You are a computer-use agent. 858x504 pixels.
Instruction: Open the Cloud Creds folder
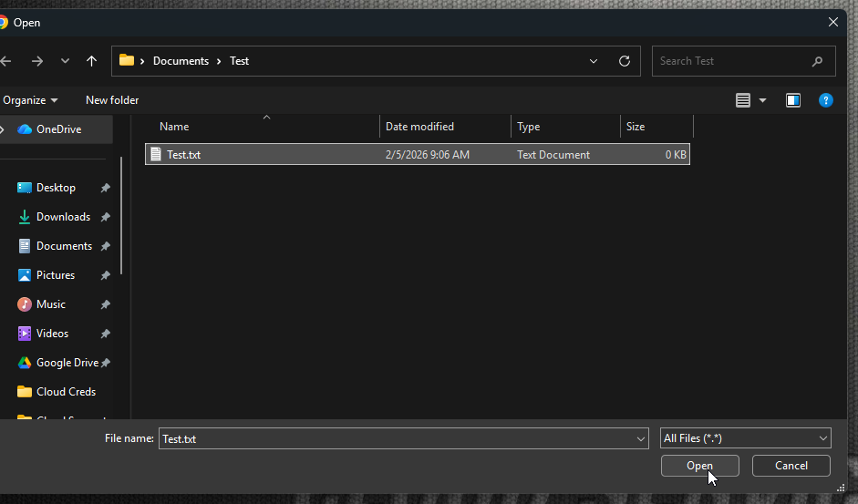click(66, 392)
